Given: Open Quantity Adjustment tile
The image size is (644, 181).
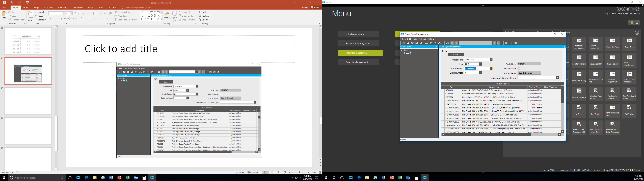Looking at the screenshot, I should (612, 77).
